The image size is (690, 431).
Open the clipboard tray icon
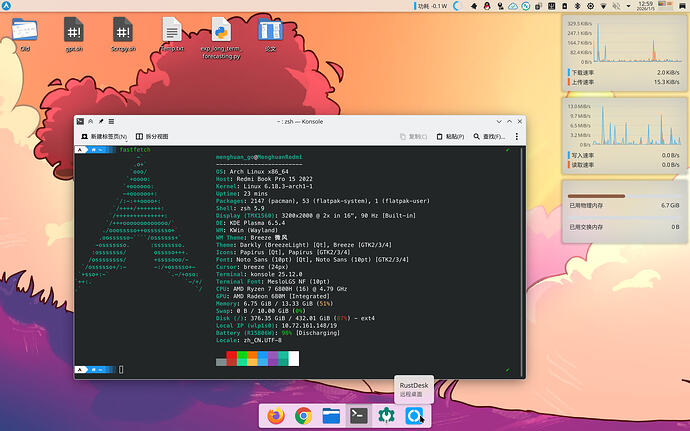tap(538, 6)
